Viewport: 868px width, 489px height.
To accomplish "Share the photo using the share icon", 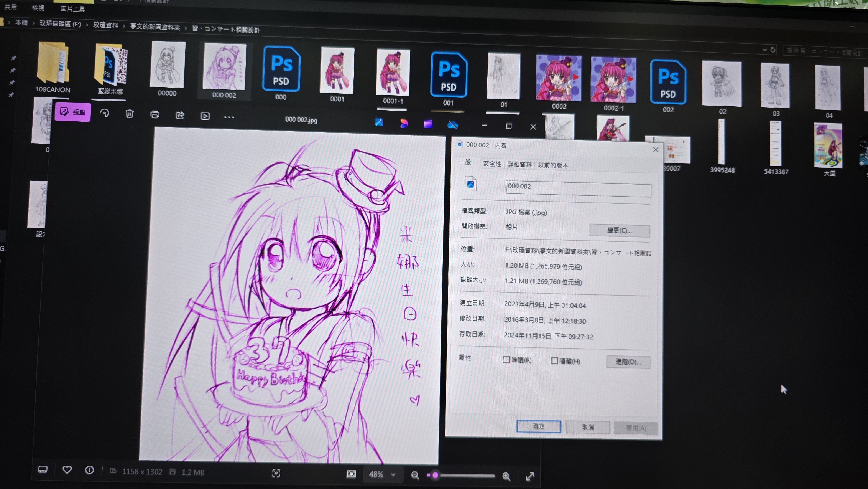I will (x=180, y=115).
